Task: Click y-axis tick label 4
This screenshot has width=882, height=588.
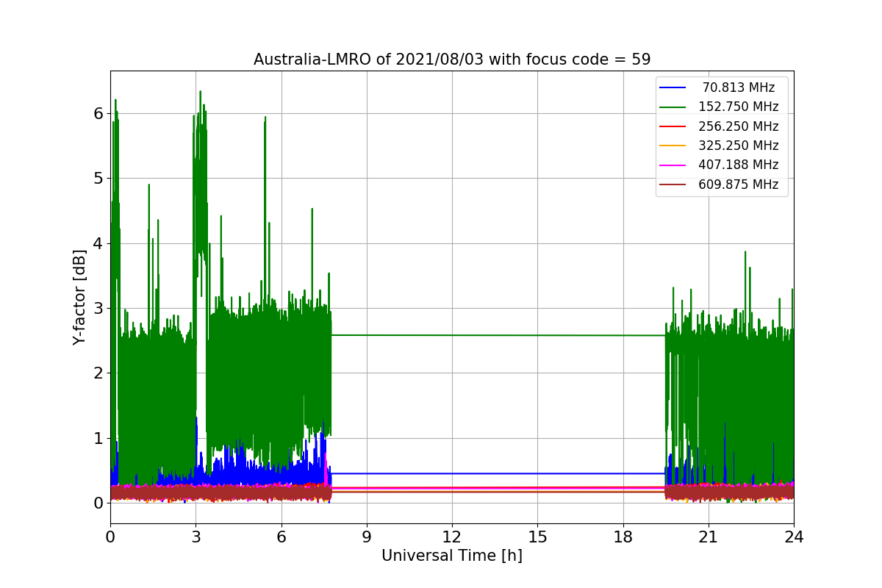Action: tap(98, 243)
